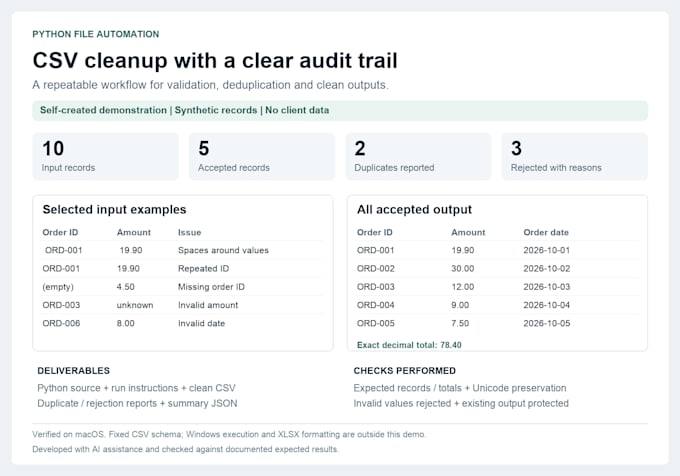Click the 'Order date' column header

click(x=546, y=232)
